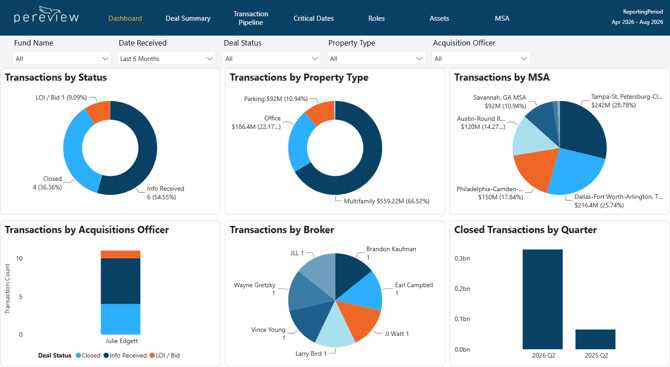Select the Dallas-Fort Worth pie slice
This screenshot has width=670, height=367.
(575, 173)
